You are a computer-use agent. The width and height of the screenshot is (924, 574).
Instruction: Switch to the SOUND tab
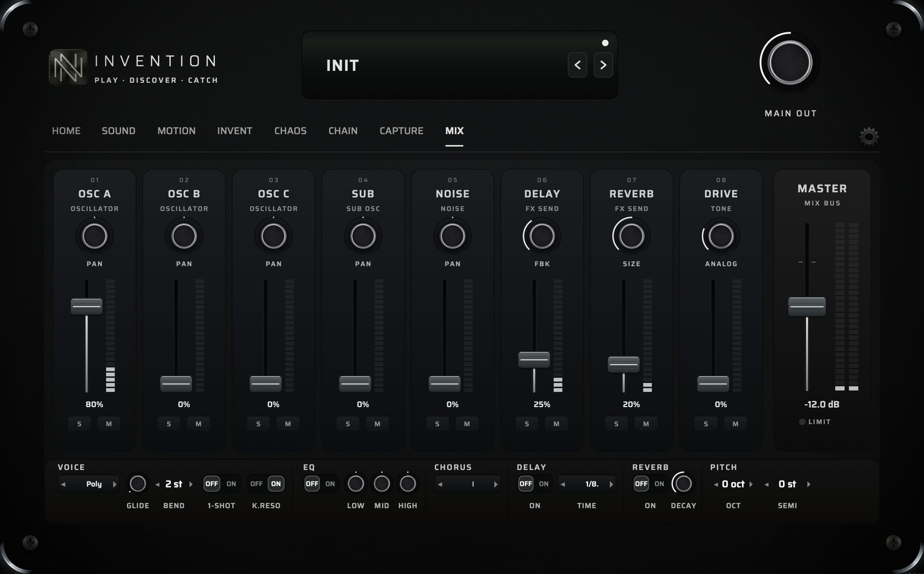pos(118,131)
